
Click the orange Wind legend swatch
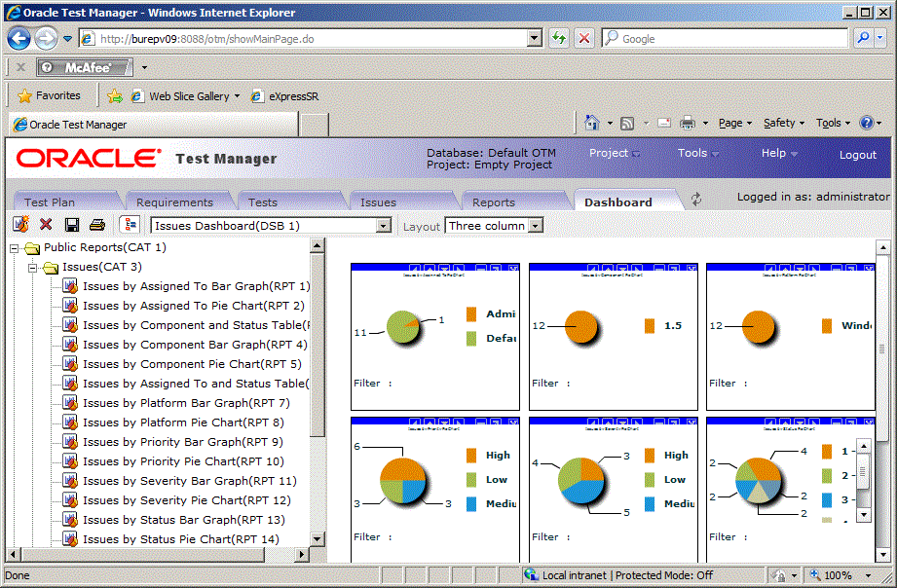pos(827,326)
